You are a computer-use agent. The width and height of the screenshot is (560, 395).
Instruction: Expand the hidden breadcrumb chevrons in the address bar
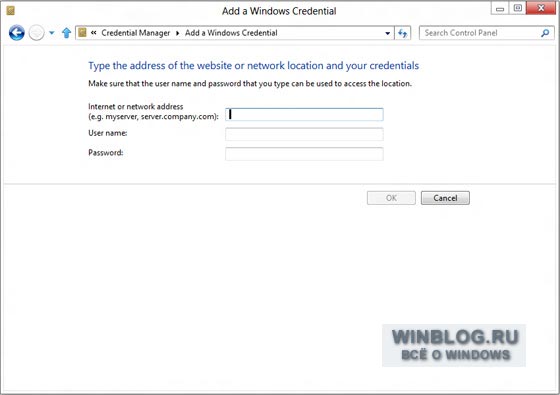click(94, 33)
